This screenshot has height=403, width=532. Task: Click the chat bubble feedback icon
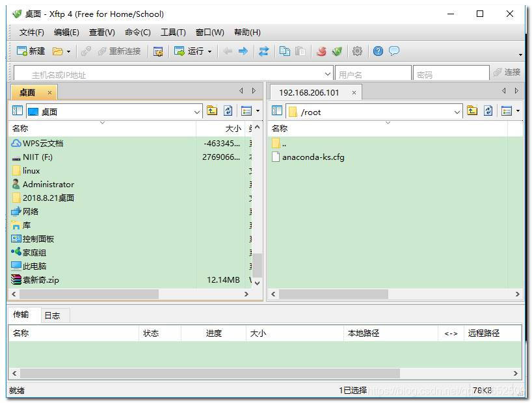[394, 51]
